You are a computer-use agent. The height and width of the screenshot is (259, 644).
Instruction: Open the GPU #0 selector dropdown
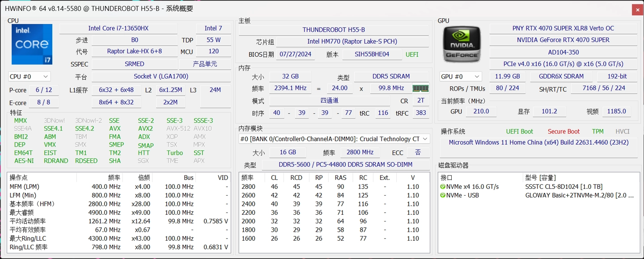pos(461,77)
